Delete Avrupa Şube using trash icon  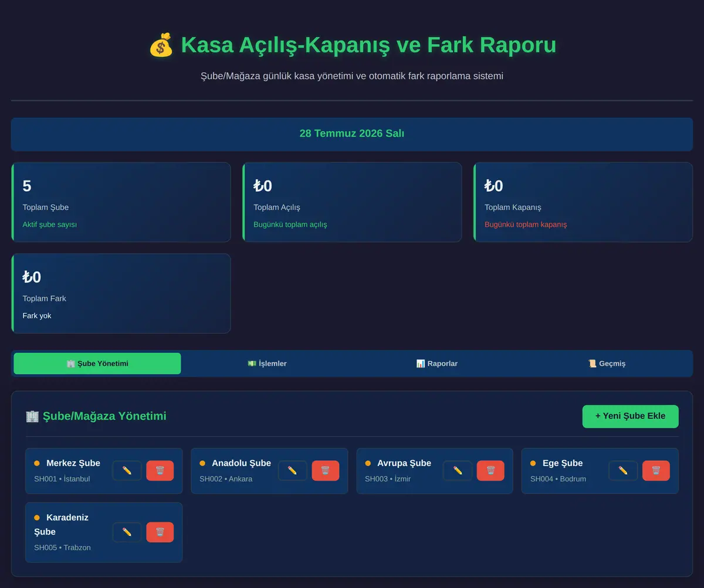(490, 471)
